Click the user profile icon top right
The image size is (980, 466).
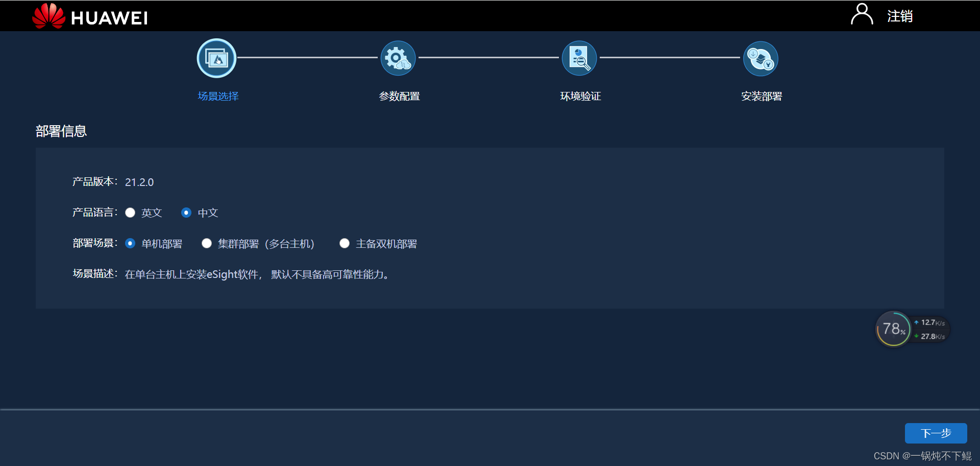click(862, 15)
